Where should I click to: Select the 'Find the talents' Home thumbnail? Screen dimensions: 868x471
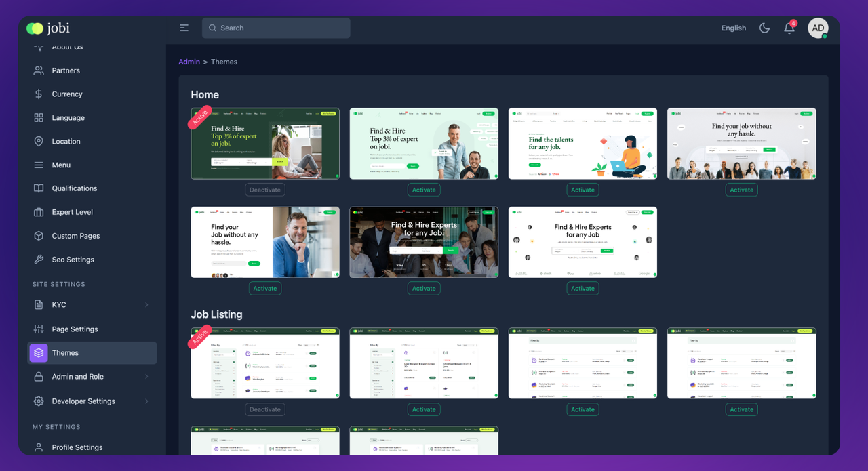point(583,144)
